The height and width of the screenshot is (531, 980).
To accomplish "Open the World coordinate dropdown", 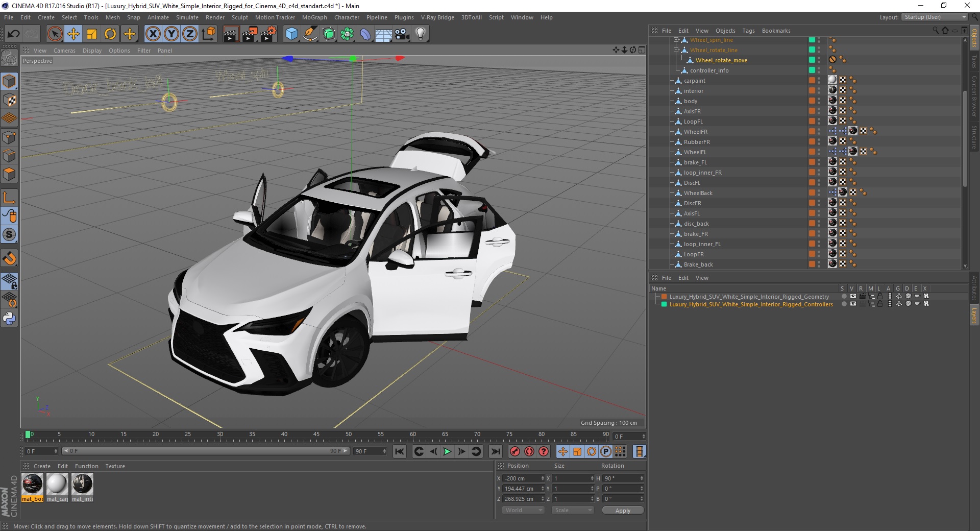I will point(523,510).
